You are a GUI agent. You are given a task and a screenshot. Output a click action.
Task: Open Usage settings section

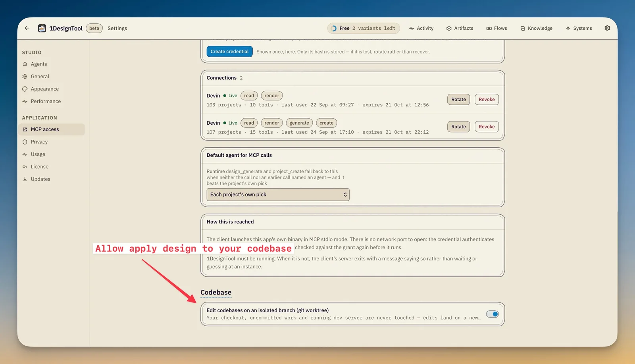pyautogui.click(x=52, y=154)
